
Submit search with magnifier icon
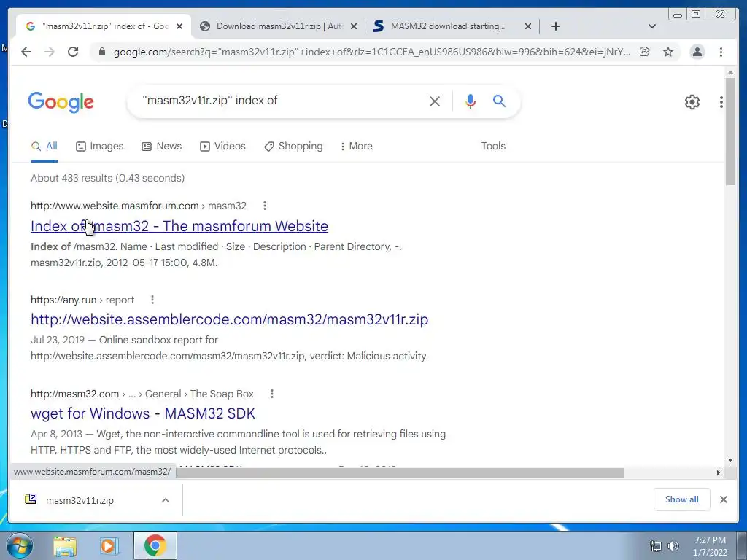pos(499,101)
